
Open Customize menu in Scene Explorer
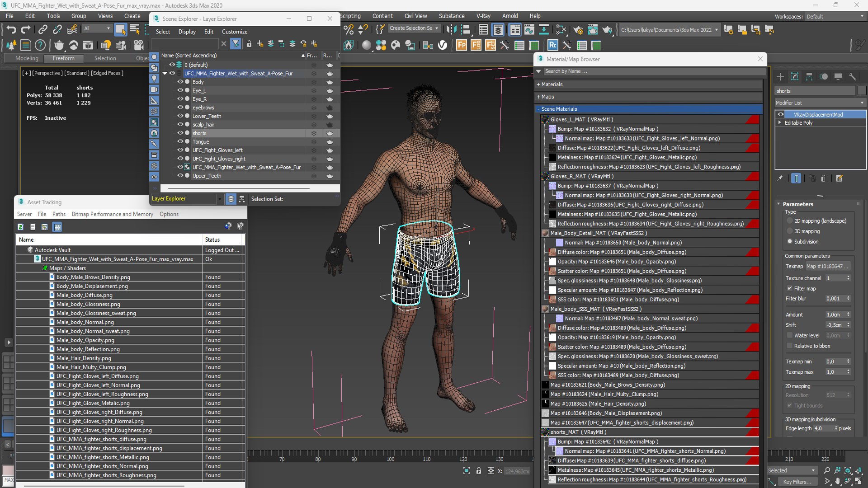coord(234,32)
